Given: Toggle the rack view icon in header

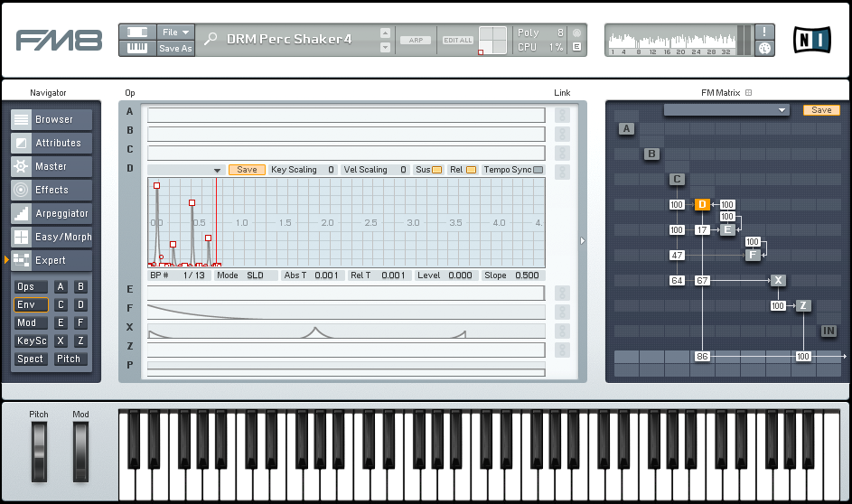Looking at the screenshot, I should 137,32.
